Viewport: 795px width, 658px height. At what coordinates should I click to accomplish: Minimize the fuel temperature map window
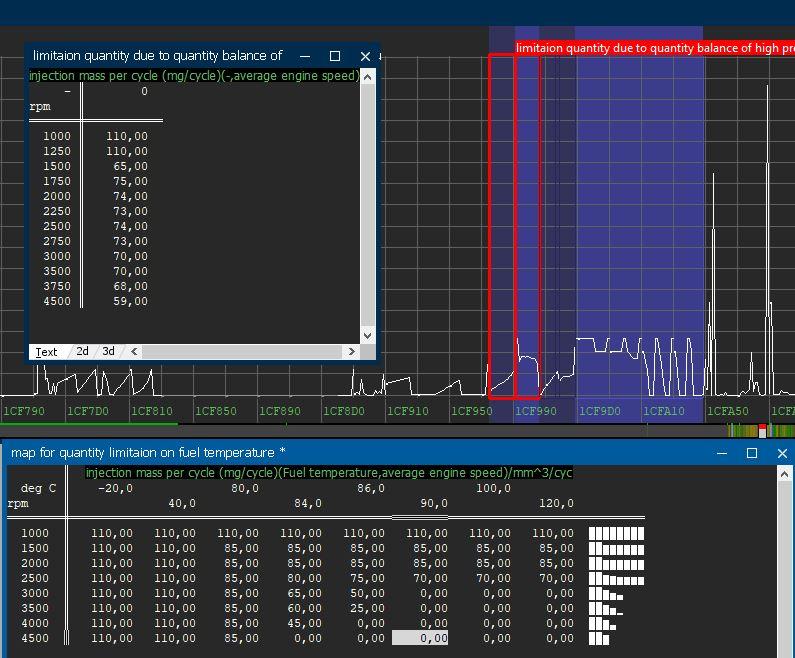722,453
